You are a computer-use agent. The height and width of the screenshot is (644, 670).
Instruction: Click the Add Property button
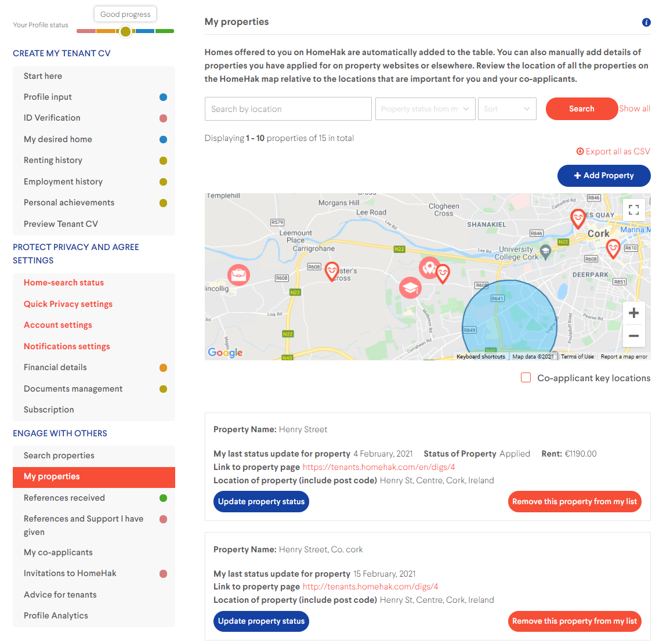[604, 176]
